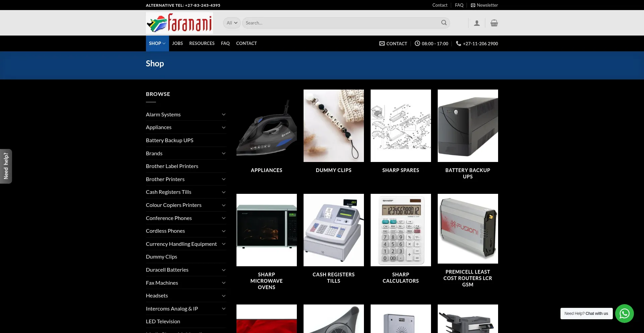Click the Alarm Systems sidebar link
The image size is (644, 333).
(163, 115)
